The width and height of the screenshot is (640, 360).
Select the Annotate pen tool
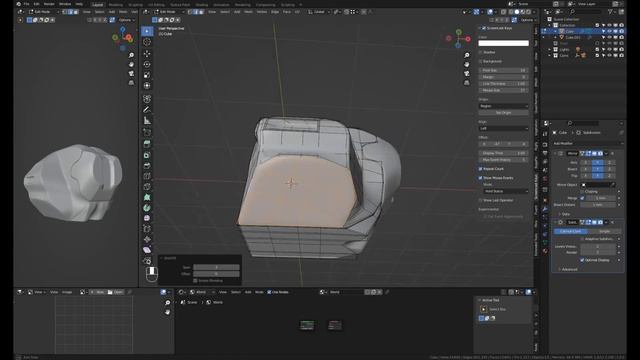(147, 109)
